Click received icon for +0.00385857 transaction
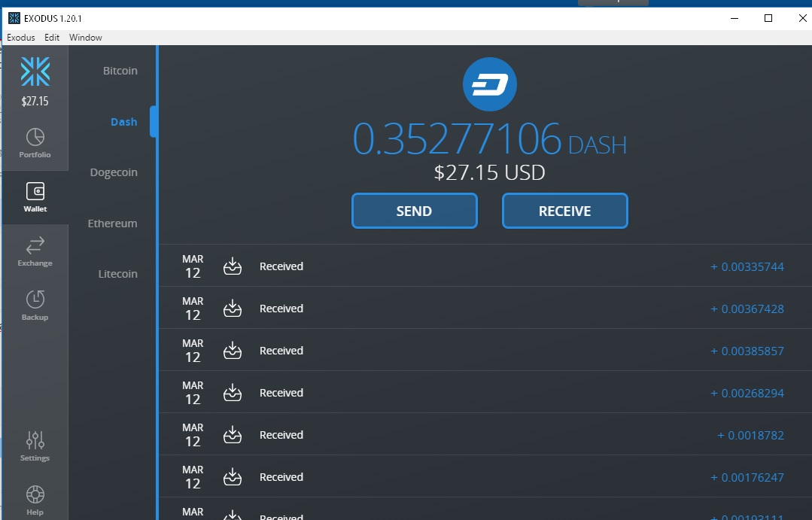This screenshot has height=520, width=812. [233, 351]
